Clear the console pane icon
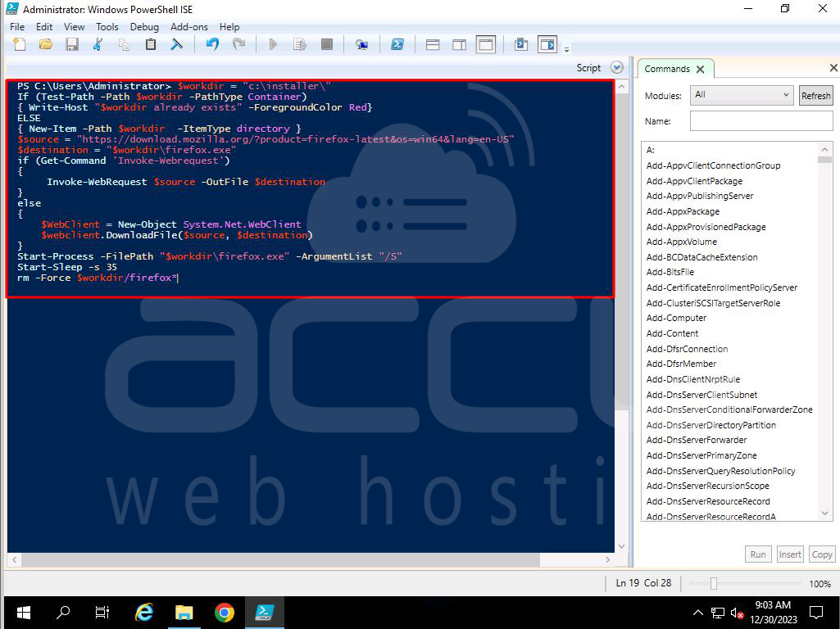This screenshot has height=629, width=840. click(x=176, y=44)
